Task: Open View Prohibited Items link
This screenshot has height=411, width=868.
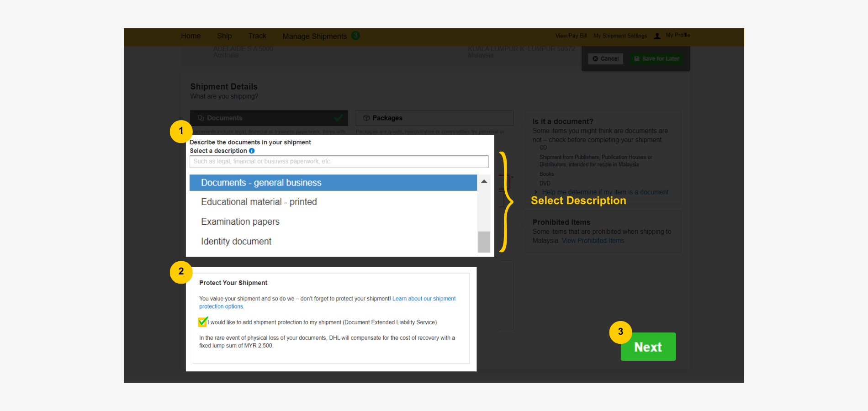Action: pos(593,241)
